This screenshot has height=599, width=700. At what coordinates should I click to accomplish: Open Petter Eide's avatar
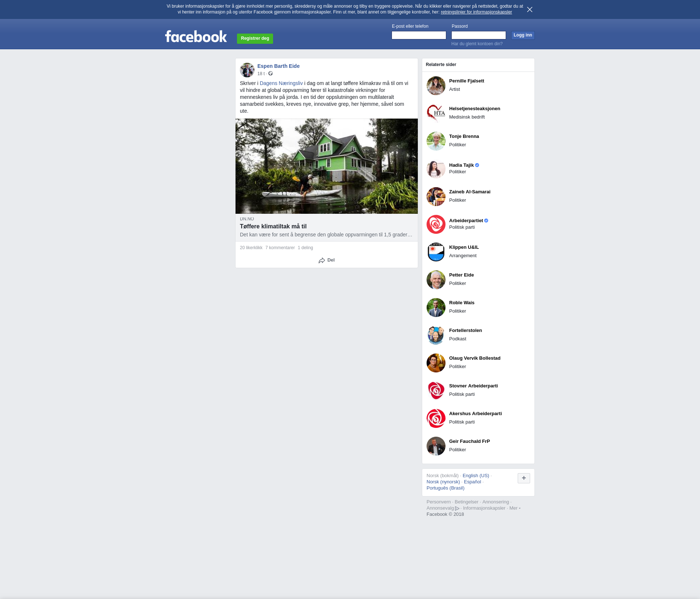436,280
